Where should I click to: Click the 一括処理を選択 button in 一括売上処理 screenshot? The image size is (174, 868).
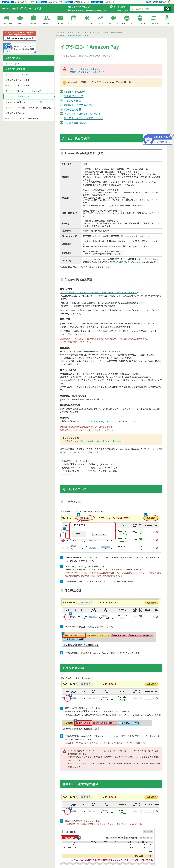point(84,518)
